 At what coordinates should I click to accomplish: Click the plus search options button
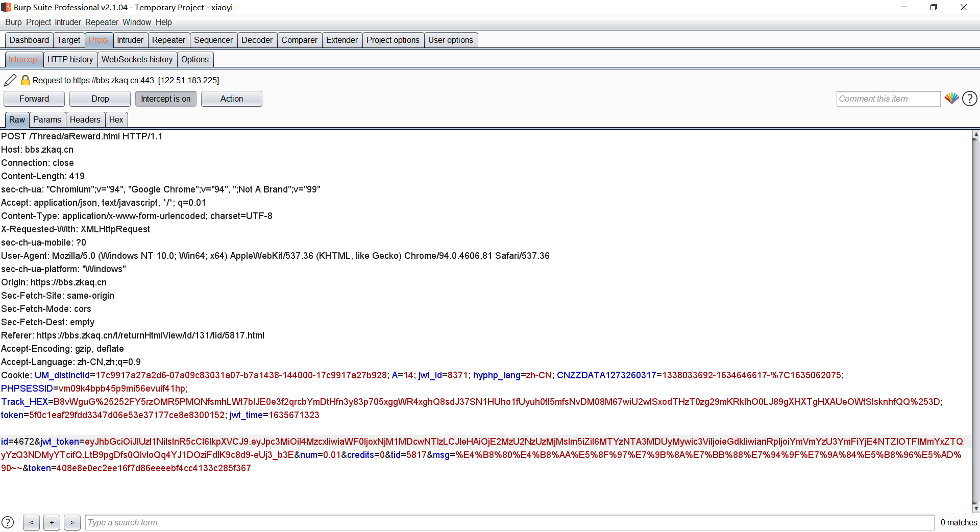click(x=52, y=522)
